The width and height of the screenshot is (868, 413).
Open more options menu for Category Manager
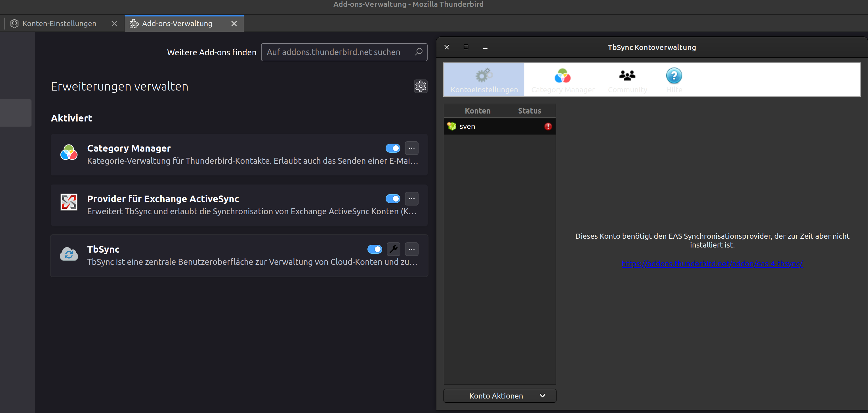[x=411, y=148]
